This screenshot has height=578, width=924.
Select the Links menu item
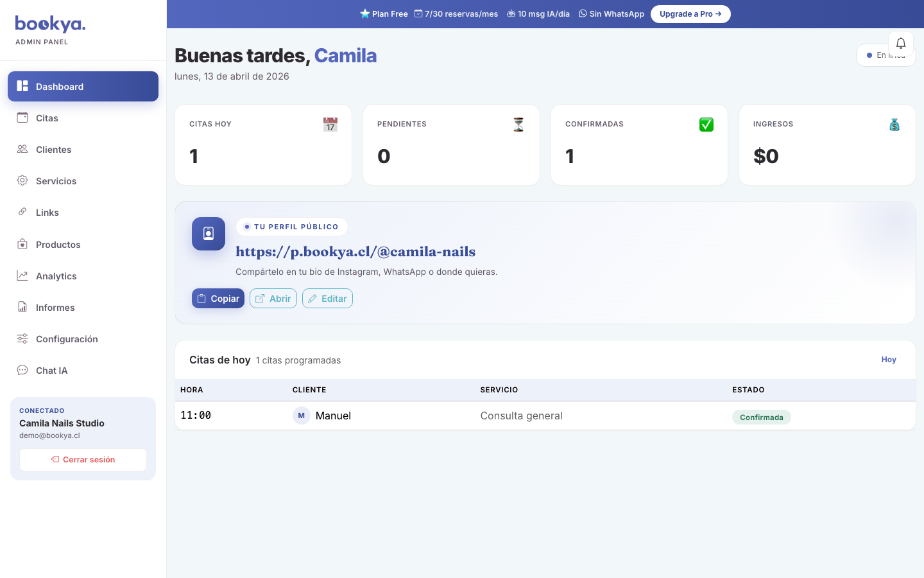83,213
